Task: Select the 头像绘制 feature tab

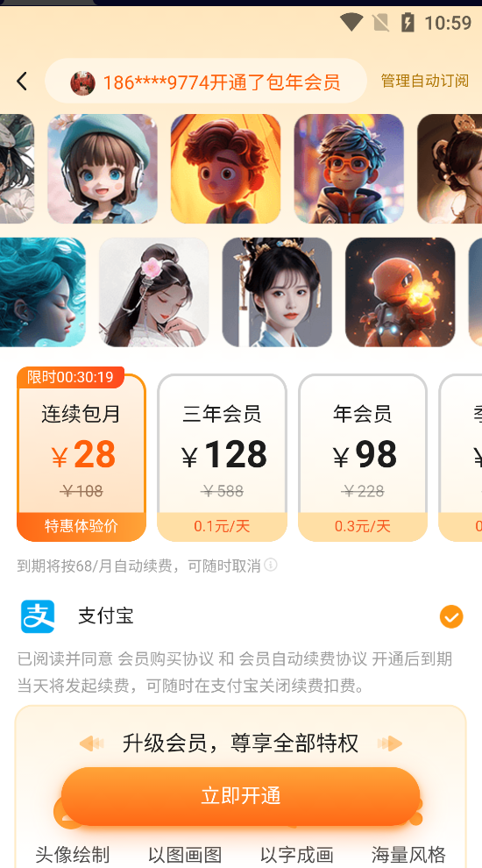Action: tap(73, 855)
